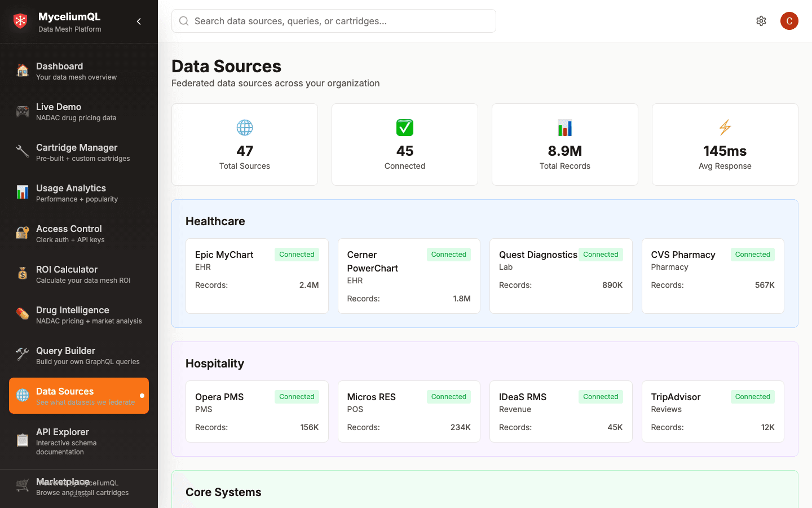
Task: Click the Query Builder tools icon
Action: click(23, 355)
